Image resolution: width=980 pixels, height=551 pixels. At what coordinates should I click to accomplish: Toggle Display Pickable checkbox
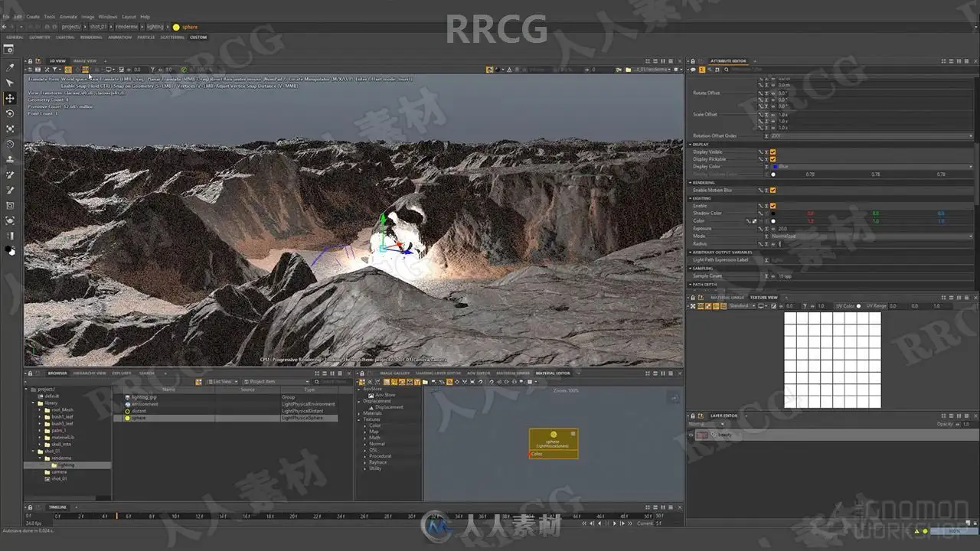[x=773, y=159]
